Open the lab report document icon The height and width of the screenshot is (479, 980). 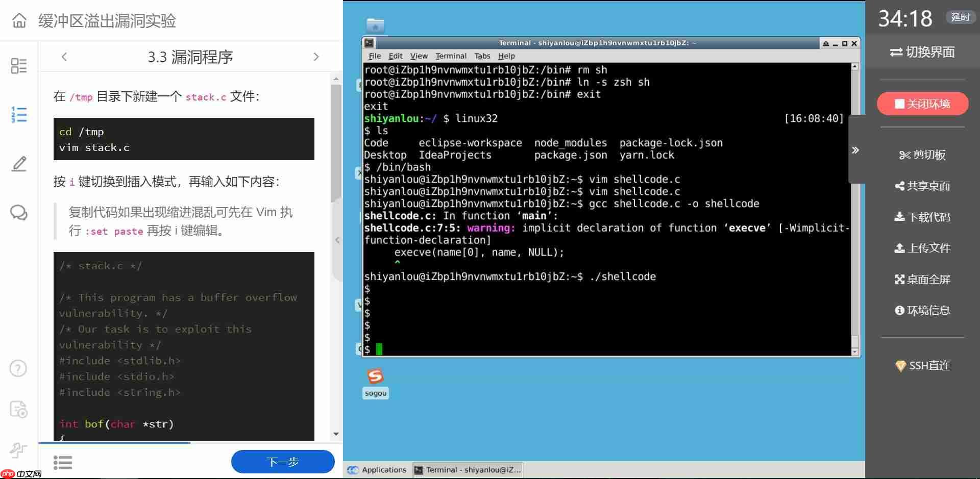(19, 409)
